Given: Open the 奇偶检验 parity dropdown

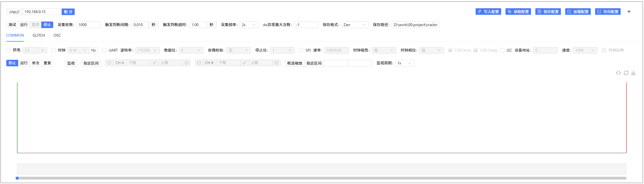Looking at the screenshot, I should point(238,50).
